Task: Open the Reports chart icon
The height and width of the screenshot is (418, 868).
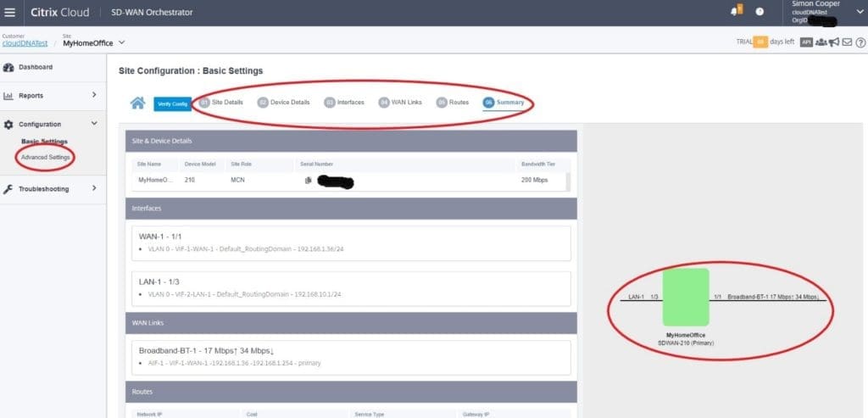Action: click(8, 96)
